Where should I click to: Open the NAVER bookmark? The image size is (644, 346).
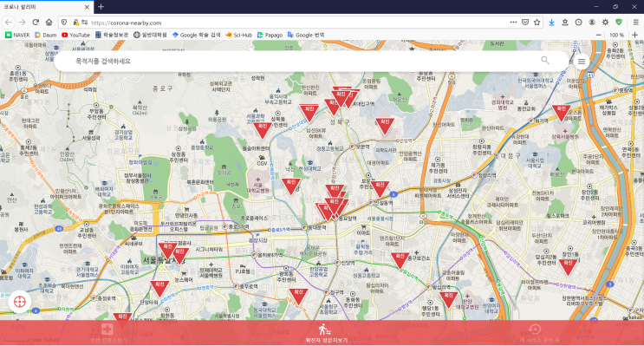17,35
